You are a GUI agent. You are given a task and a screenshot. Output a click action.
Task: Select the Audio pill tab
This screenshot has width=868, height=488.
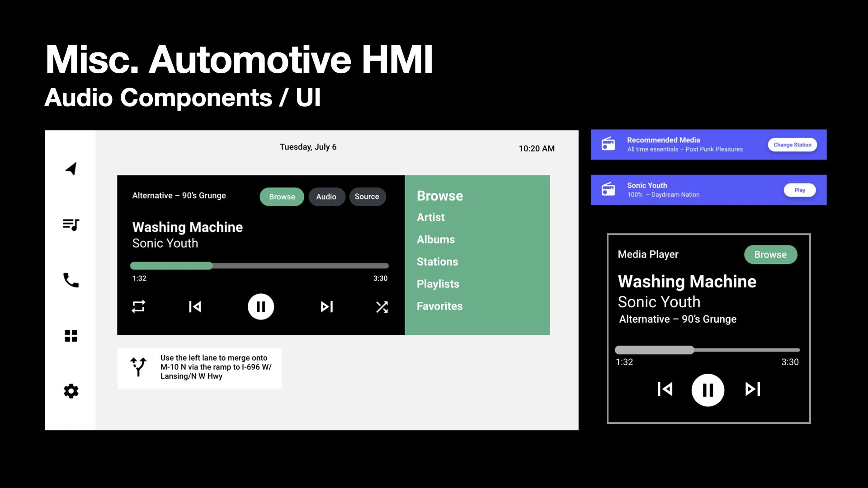tap(326, 197)
